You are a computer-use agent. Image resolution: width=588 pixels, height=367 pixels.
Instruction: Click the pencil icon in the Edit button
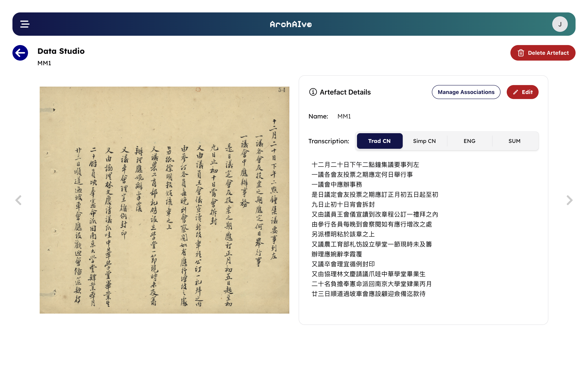click(516, 92)
